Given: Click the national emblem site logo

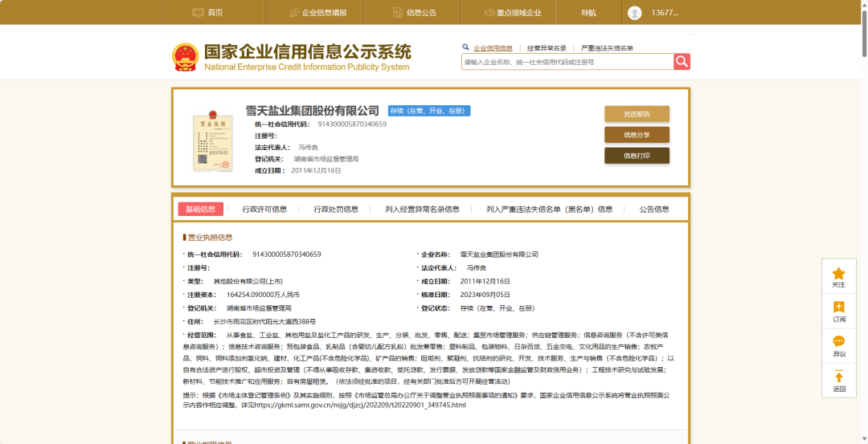Looking at the screenshot, I should 185,57.
